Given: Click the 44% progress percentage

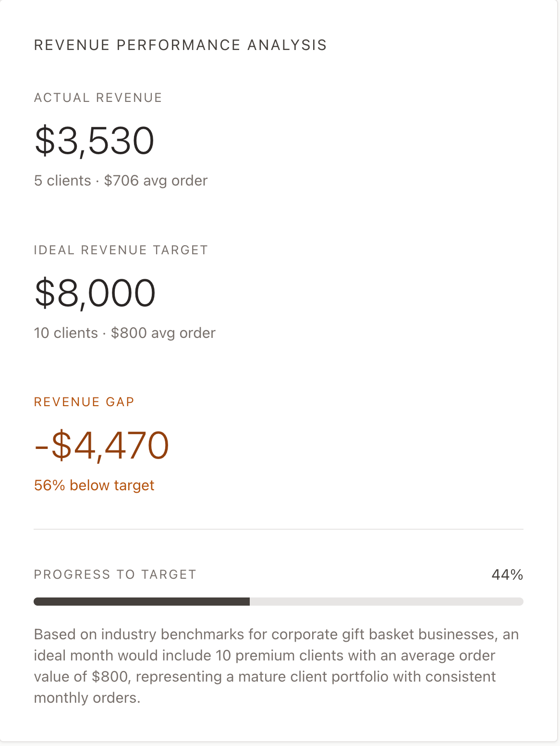Looking at the screenshot, I should (507, 574).
